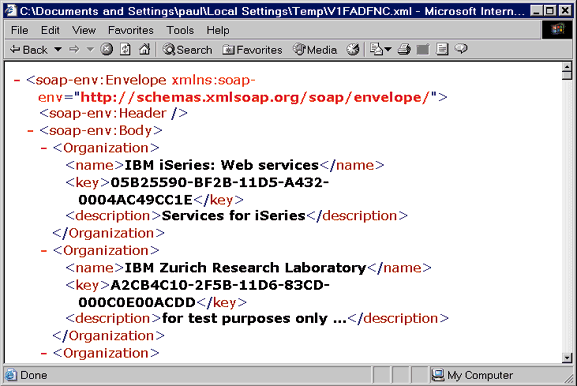Click the text 'IBM Zurich Research Laboratory'
Image resolution: width=577 pixels, height=386 pixels.
245,268
